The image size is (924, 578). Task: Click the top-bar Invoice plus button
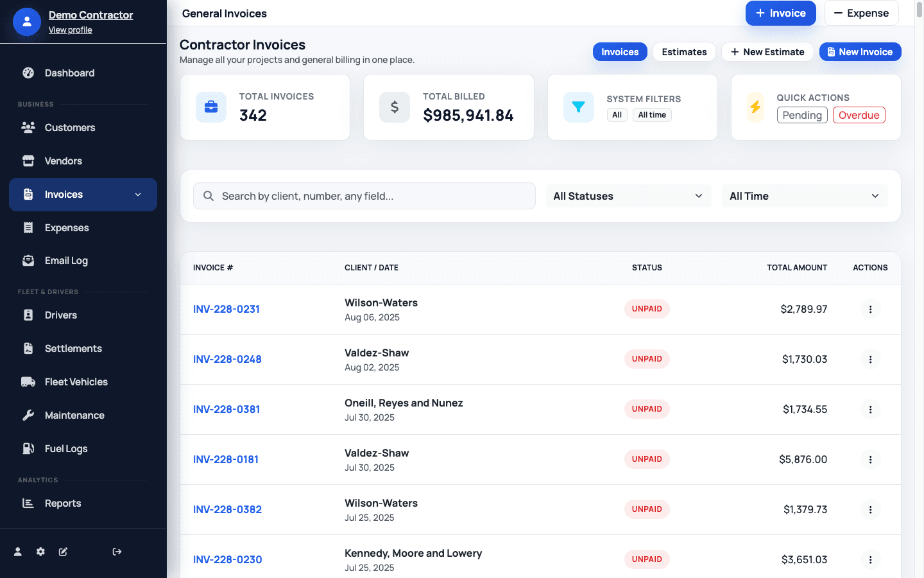[x=780, y=13]
